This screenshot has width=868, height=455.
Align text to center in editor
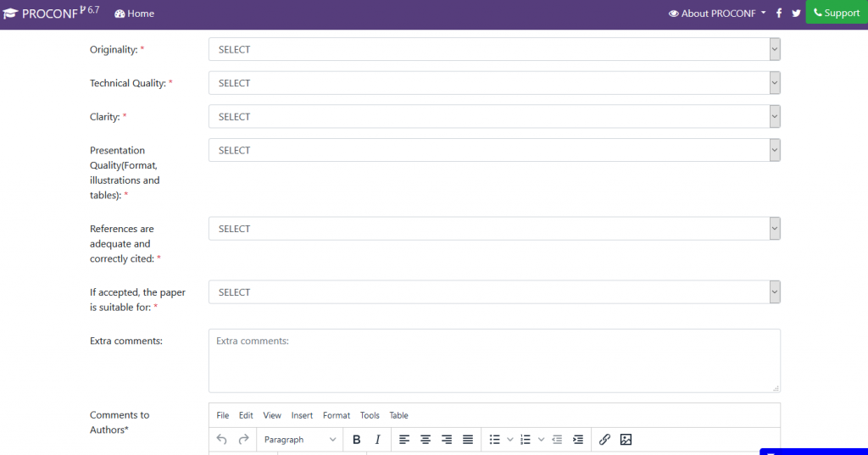(426, 440)
